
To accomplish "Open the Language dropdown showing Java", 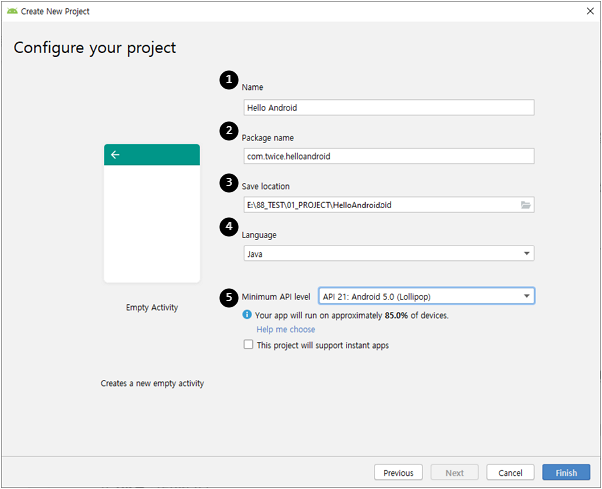I will pos(388,254).
